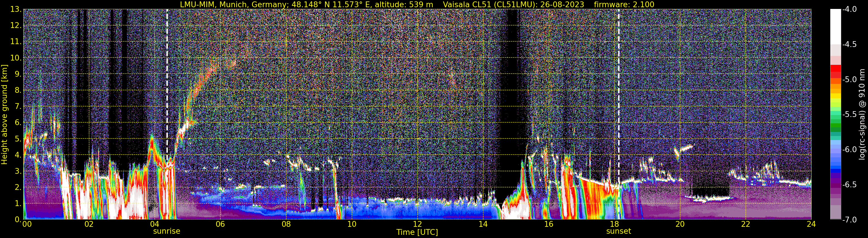Click the '18' tick on the time axis
The width and height of the screenshot is (868, 238).
click(614, 224)
